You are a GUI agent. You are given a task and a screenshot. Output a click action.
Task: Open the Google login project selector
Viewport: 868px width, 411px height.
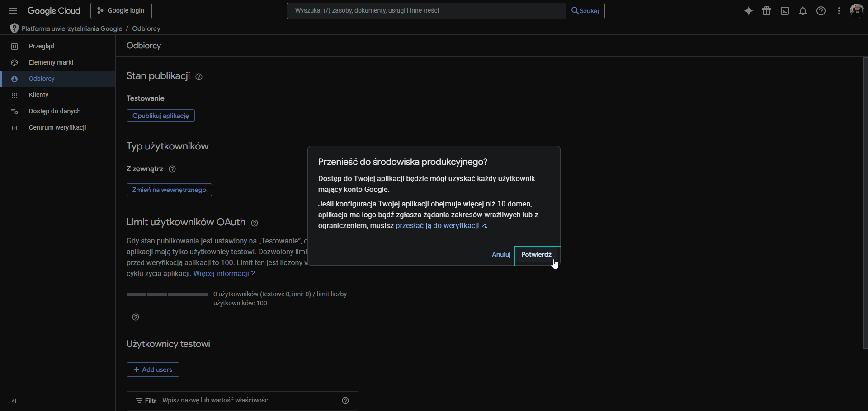121,11
